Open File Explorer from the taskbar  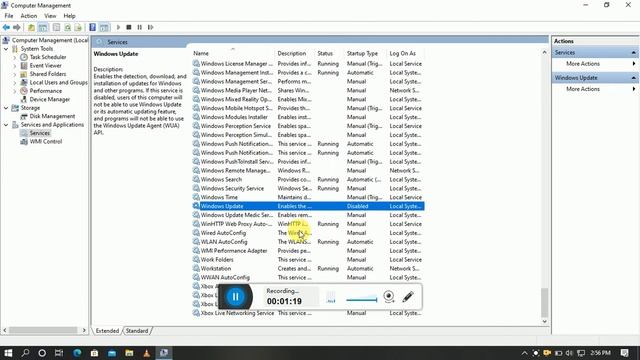click(129, 353)
